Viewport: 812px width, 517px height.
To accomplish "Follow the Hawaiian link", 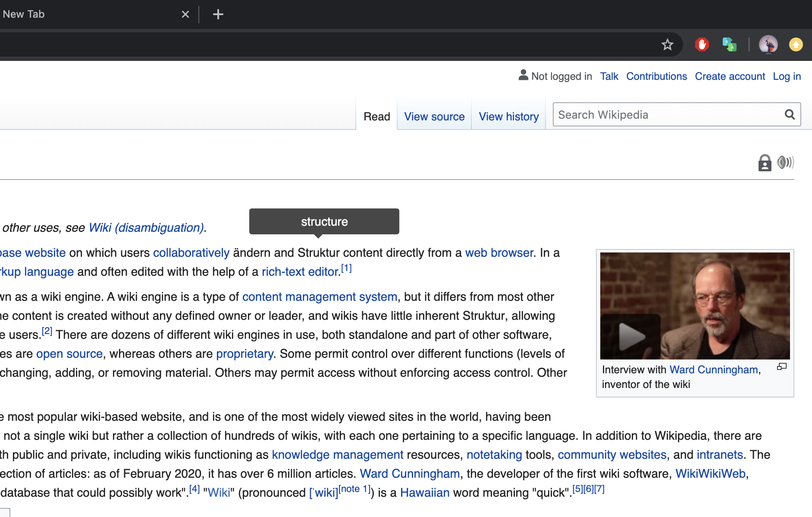I will coord(425,492).
